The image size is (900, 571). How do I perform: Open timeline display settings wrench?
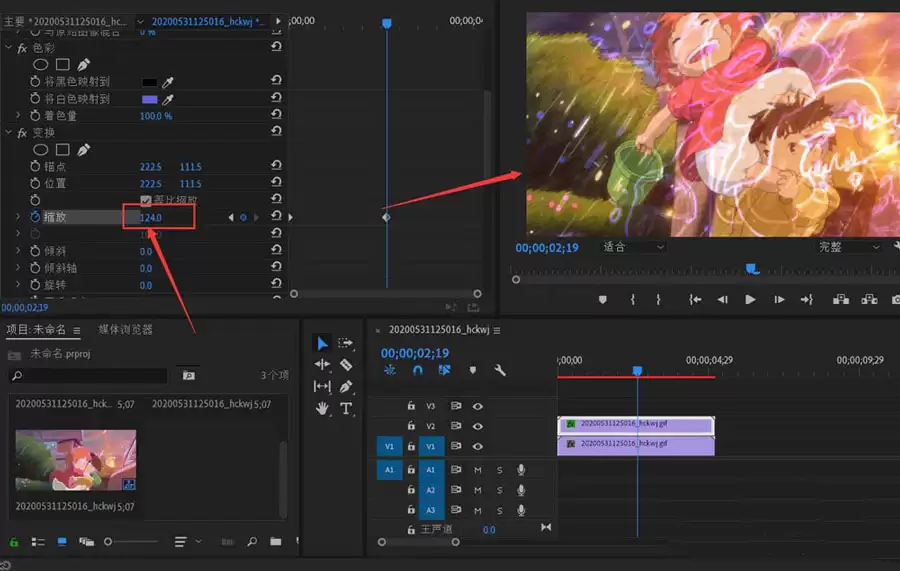pos(500,370)
